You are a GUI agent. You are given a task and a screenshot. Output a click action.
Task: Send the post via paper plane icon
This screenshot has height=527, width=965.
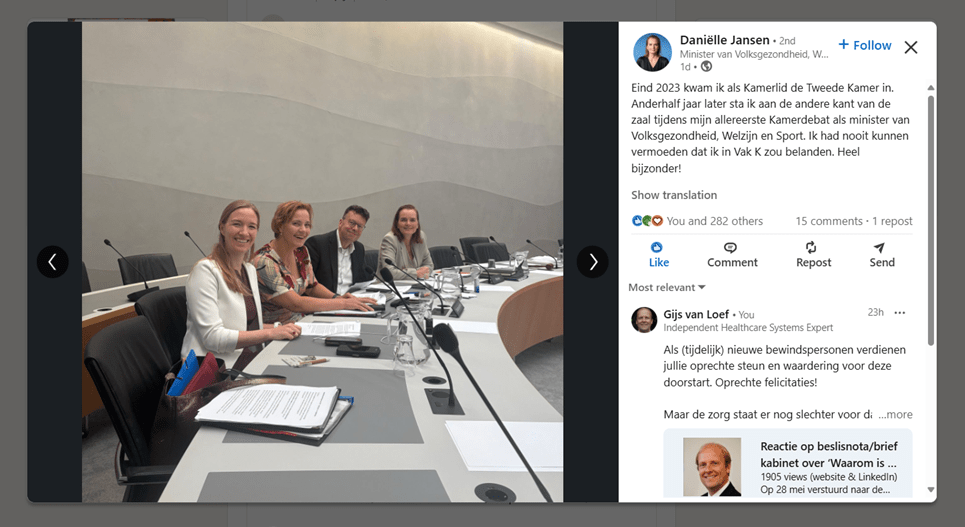click(x=879, y=247)
